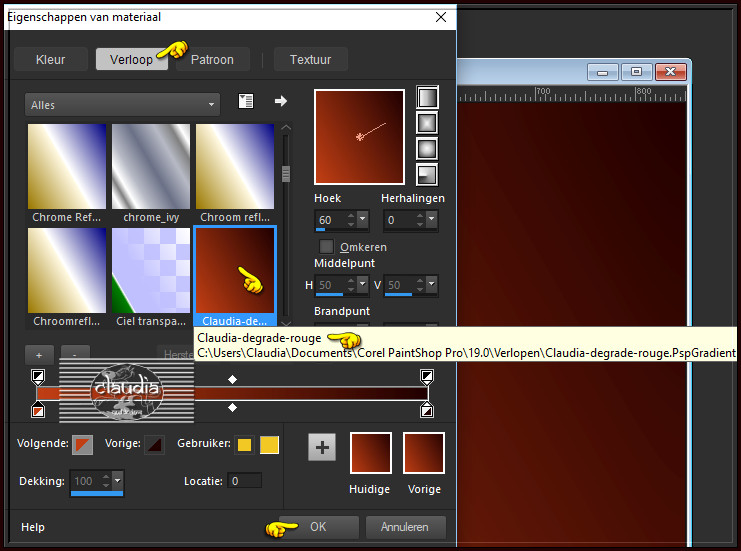Viewport: 741px width, 551px height.
Task: Click the Hoek value field
Action: tap(331, 220)
